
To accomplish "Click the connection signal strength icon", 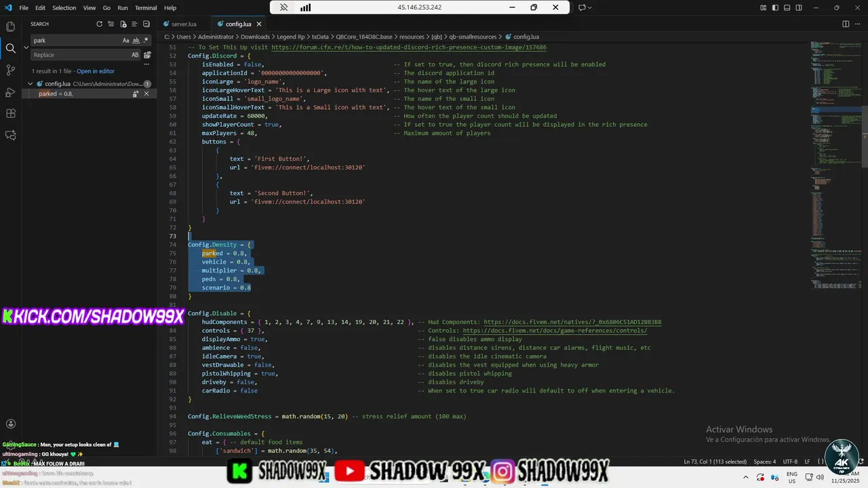I will (305, 7).
